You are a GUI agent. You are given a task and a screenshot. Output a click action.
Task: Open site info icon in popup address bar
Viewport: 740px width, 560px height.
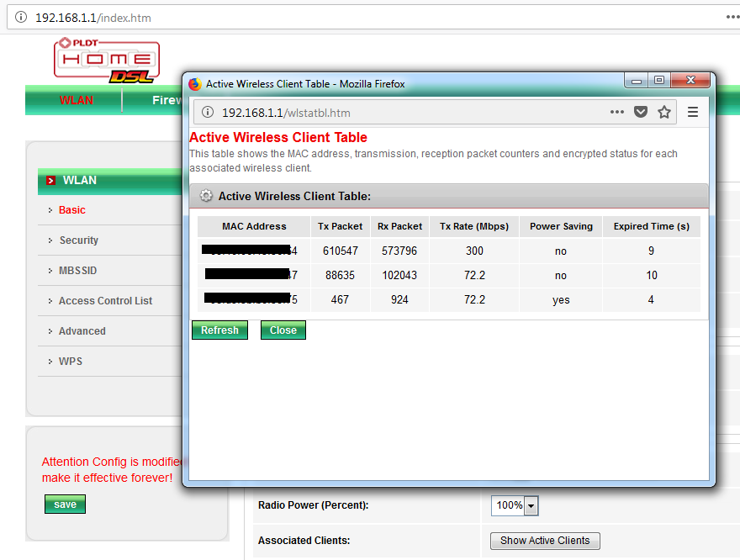coord(207,113)
